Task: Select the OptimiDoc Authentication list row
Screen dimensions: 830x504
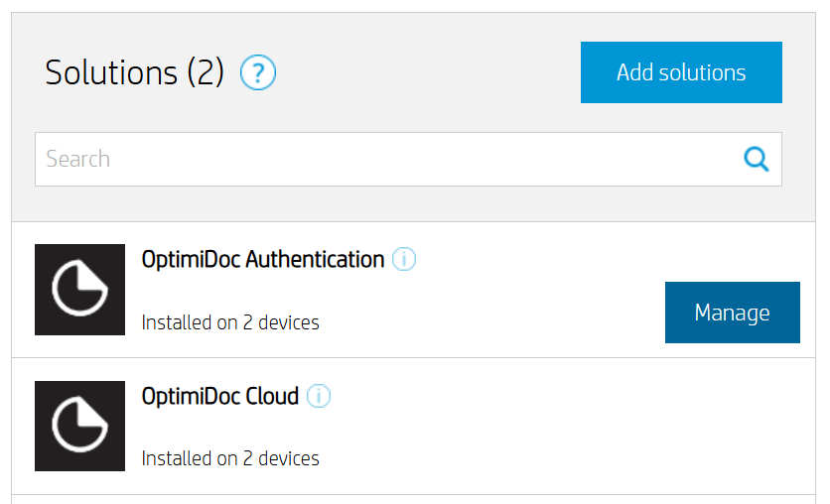Action: [496, 290]
